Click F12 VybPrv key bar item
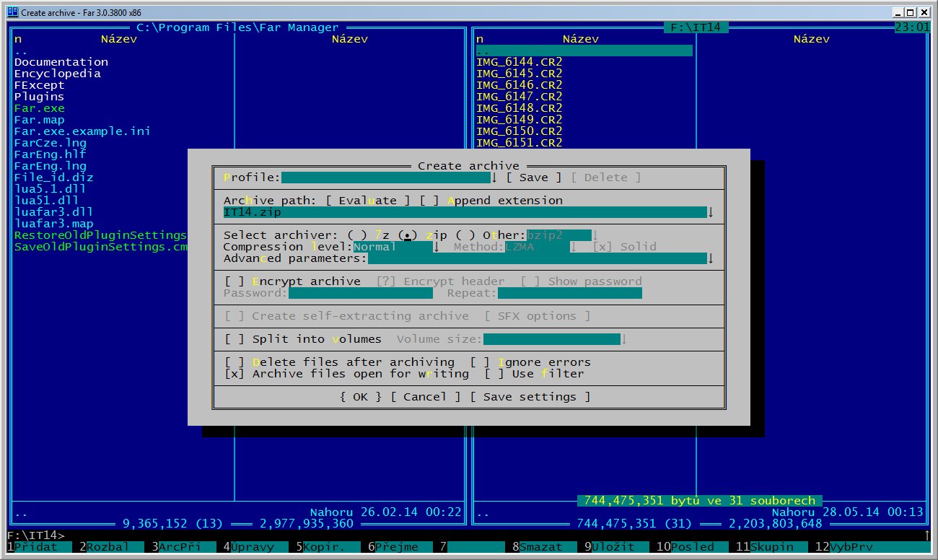The width and height of the screenshot is (938, 560). click(851, 547)
